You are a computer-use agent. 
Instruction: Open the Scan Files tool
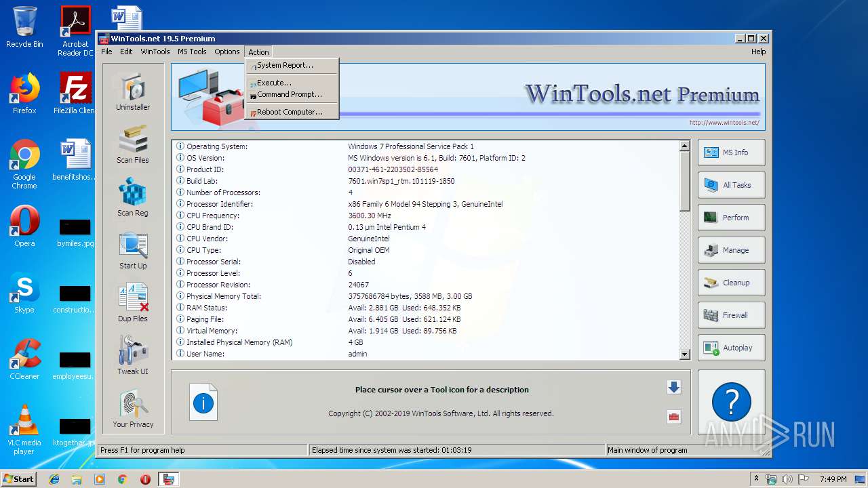pos(133,144)
